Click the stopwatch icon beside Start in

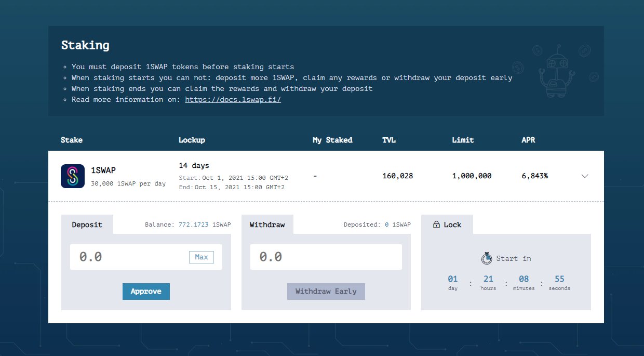coord(487,258)
